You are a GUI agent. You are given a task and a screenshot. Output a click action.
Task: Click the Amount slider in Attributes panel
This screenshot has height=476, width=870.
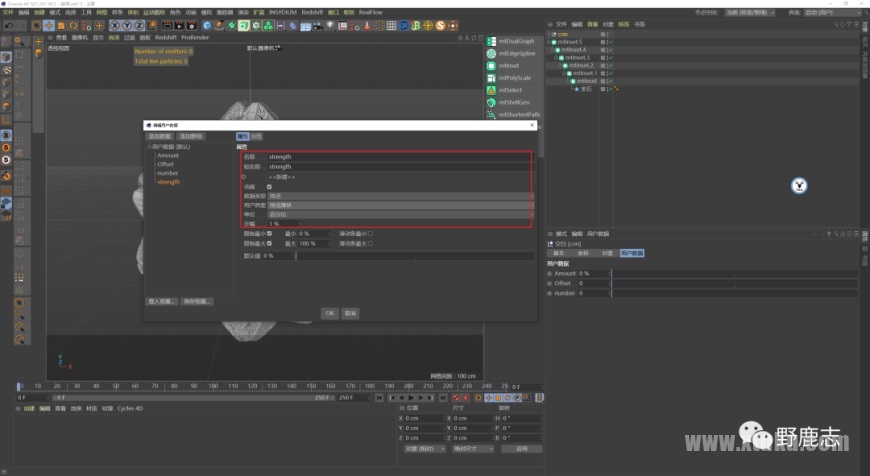(735, 274)
